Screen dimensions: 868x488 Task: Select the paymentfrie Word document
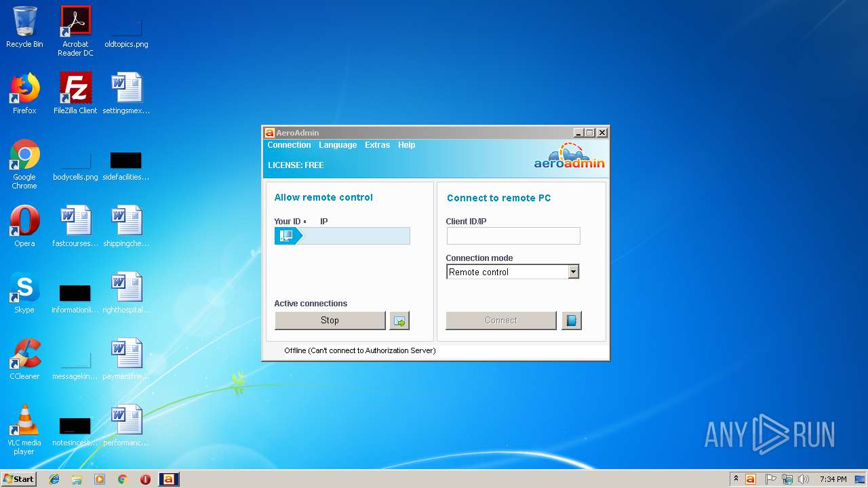(x=126, y=359)
